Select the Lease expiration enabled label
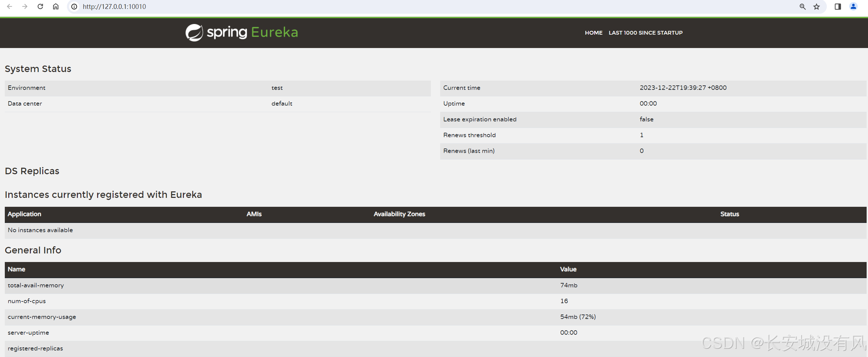The image size is (868, 357). pos(480,119)
